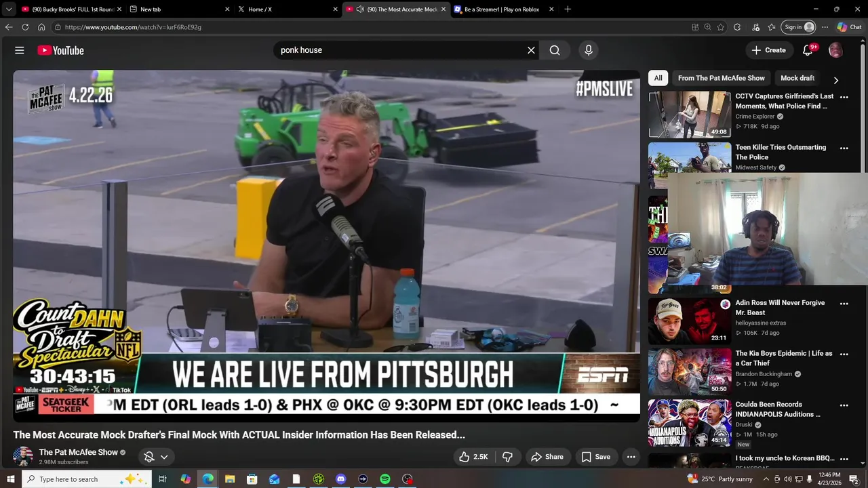Viewport: 868px width, 488px height.
Task: Open the Windows Start menu
Action: point(10,479)
